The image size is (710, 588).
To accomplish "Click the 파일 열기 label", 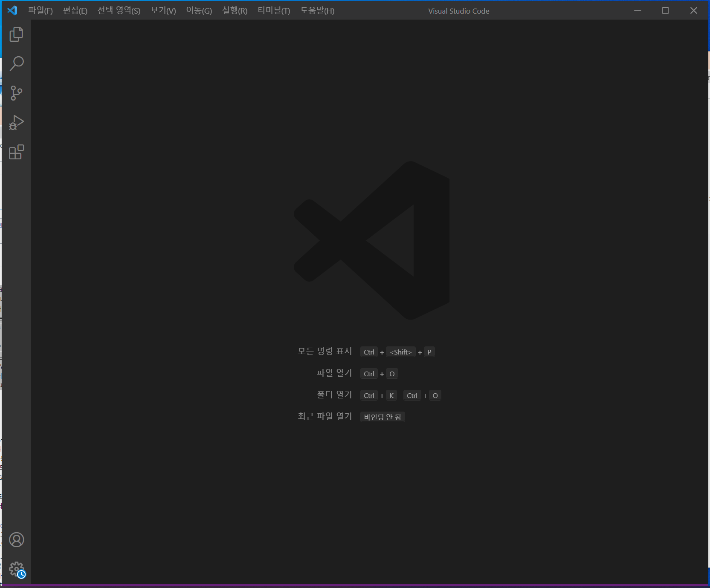I will click(334, 373).
